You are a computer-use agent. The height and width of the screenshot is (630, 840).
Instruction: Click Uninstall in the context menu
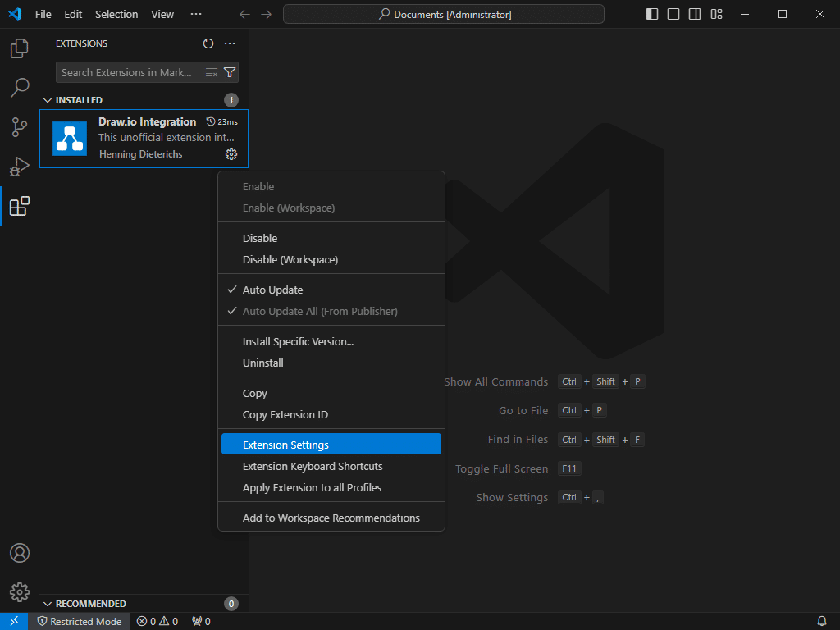tap(331, 363)
